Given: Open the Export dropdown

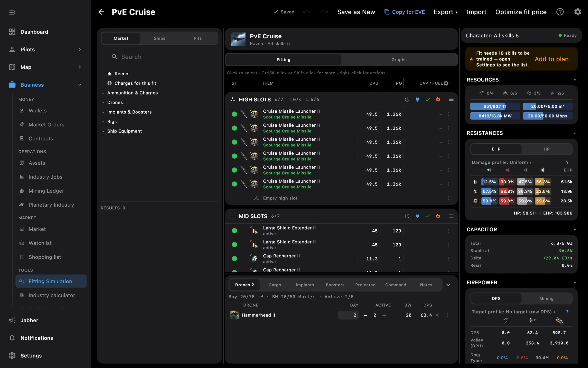Looking at the screenshot, I should (x=446, y=12).
